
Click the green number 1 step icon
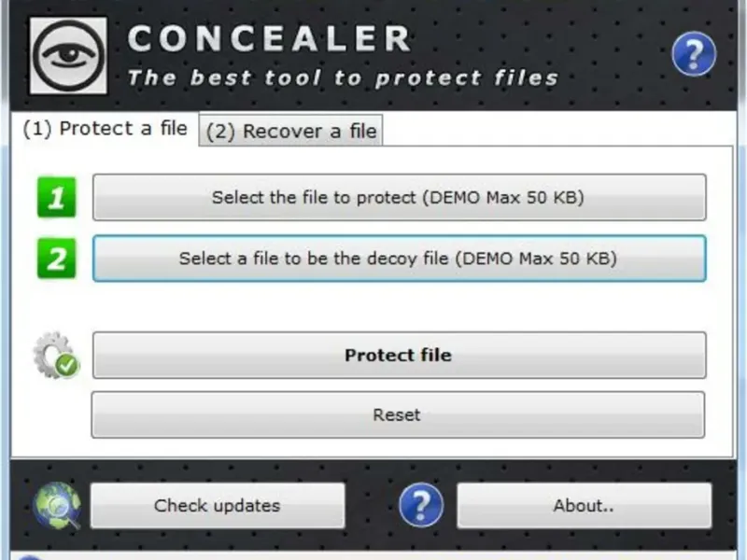56,198
